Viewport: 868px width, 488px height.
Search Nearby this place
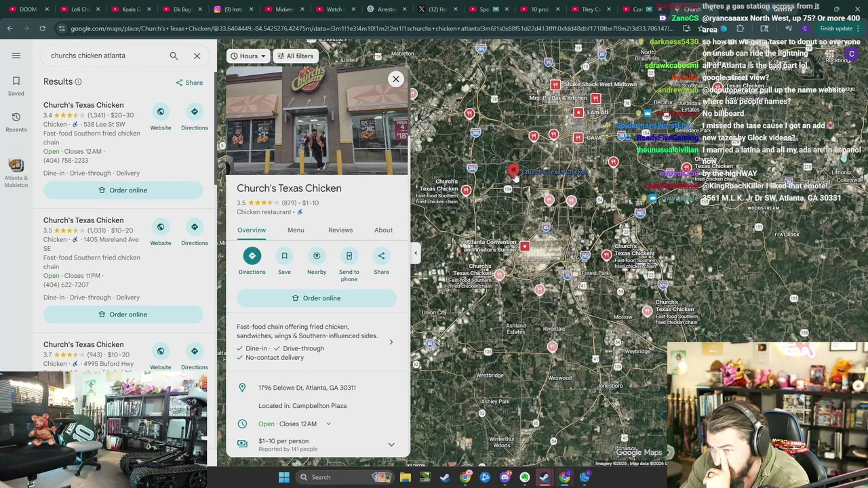[x=317, y=256]
